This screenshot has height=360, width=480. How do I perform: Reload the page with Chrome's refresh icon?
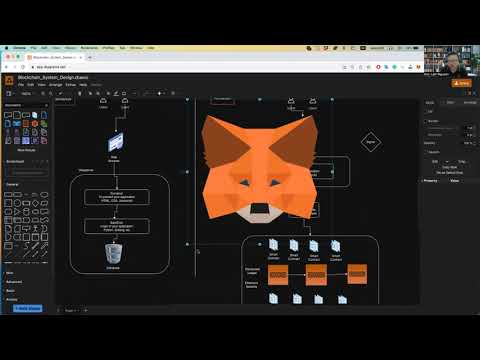[x=23, y=67]
